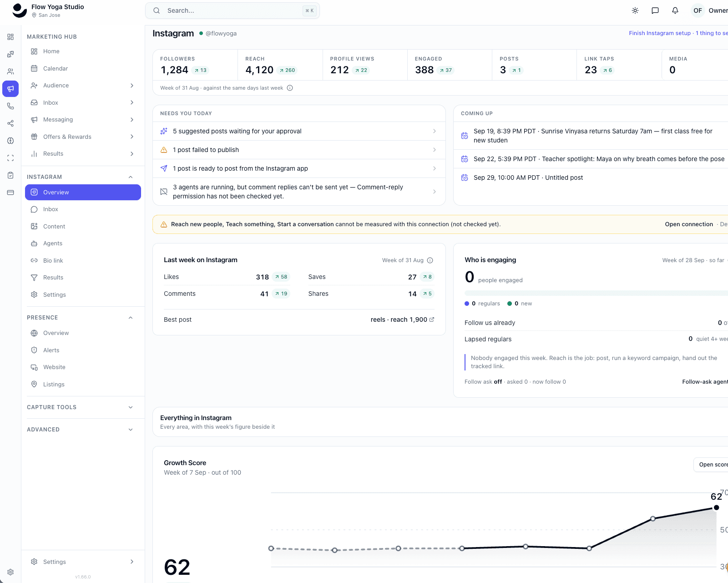Toggle the light/dark theme sun icon
Image resolution: width=728 pixels, height=583 pixels.
click(635, 10)
